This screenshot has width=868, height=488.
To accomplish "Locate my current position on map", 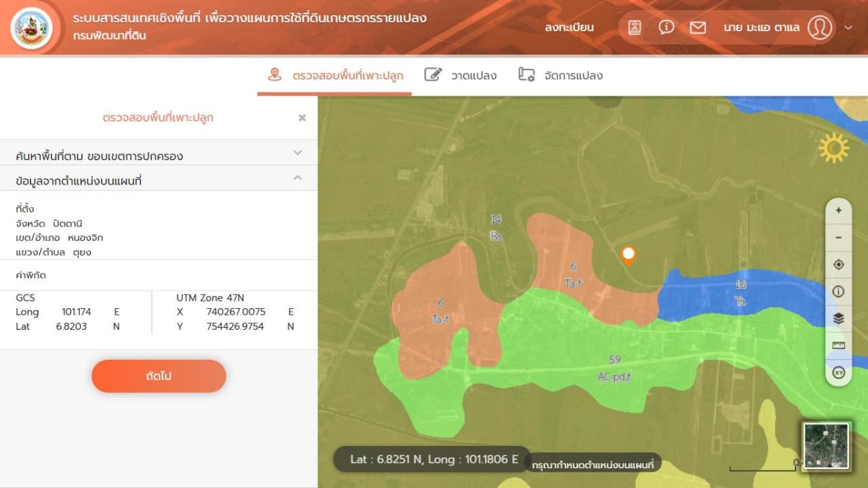I will pos(838,265).
